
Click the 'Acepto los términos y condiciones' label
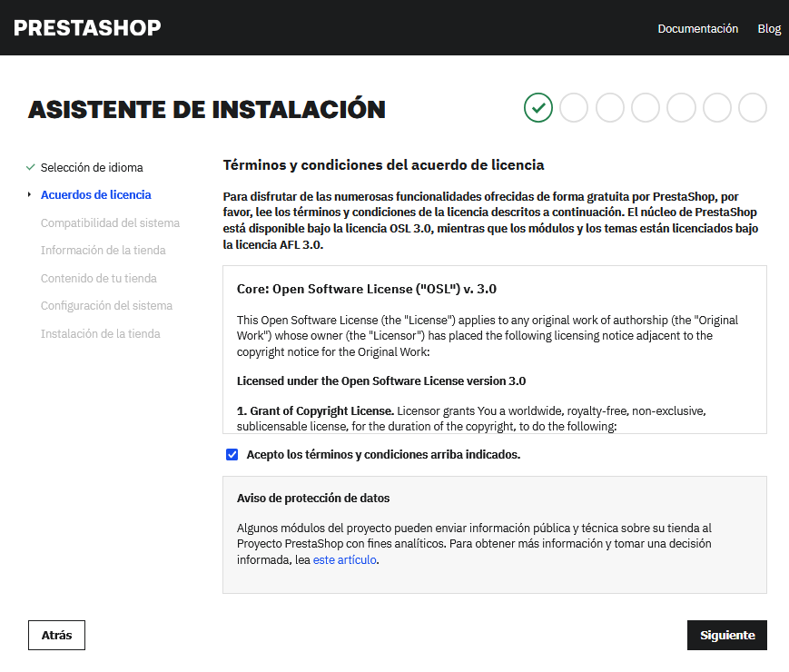pyautogui.click(x=383, y=455)
